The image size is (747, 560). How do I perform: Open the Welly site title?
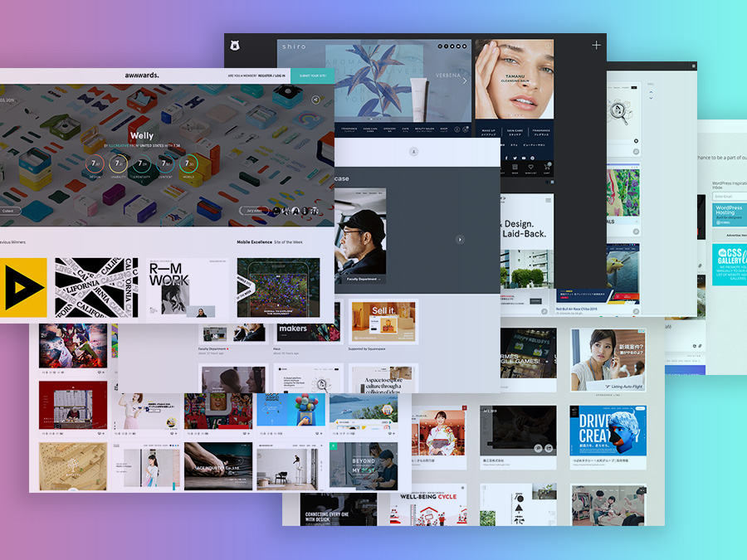click(x=142, y=136)
